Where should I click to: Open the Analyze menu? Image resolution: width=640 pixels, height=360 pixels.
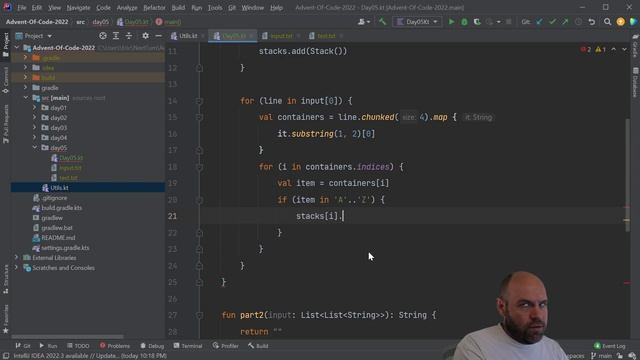coord(127,8)
